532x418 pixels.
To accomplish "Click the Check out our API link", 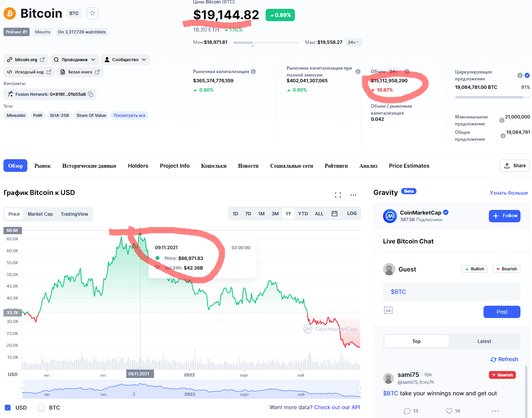I will point(337,407).
